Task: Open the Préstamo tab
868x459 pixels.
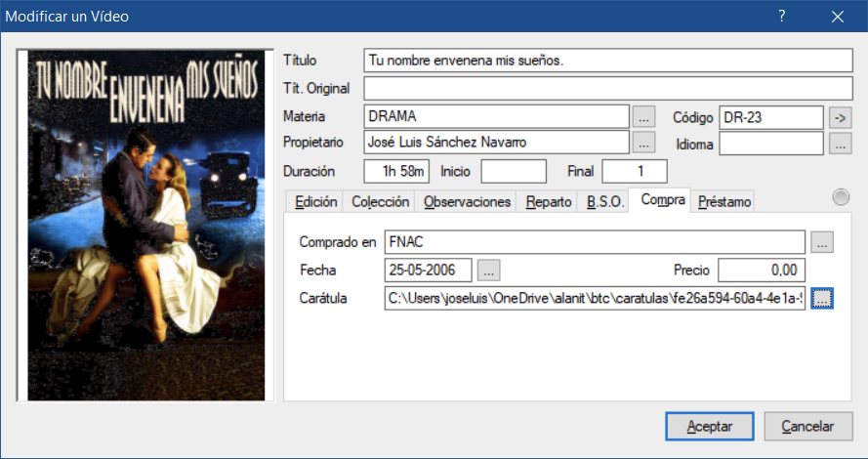Action: pyautogui.click(x=724, y=202)
